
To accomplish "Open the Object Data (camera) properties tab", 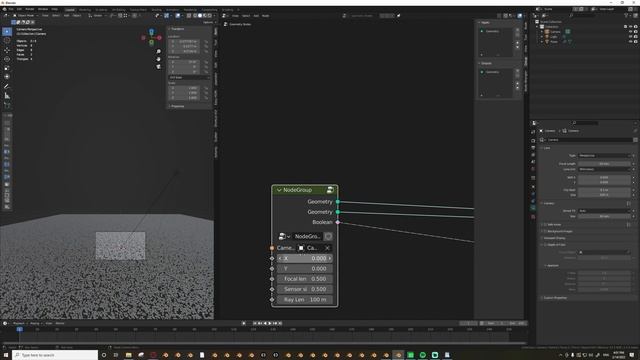I will 533,208.
